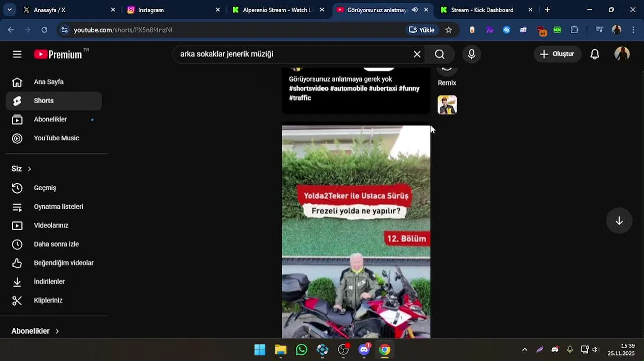Viewport: 644px width, 361px height.
Task: Click the #automobile hashtag
Action: 348,88
